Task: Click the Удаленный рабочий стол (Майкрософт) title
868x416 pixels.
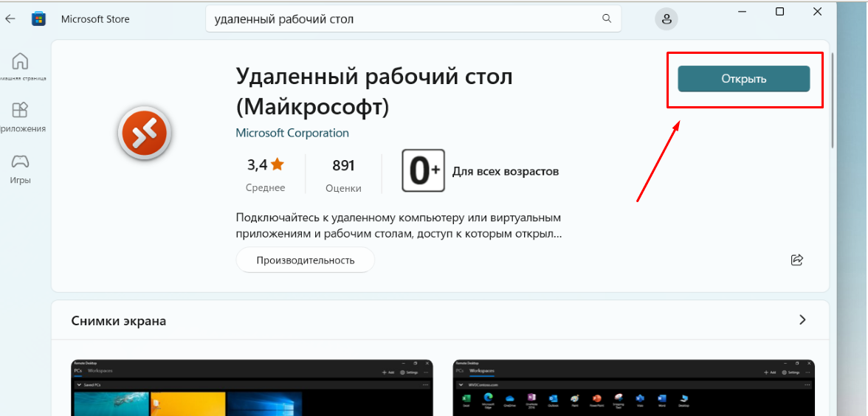Action: [x=374, y=91]
